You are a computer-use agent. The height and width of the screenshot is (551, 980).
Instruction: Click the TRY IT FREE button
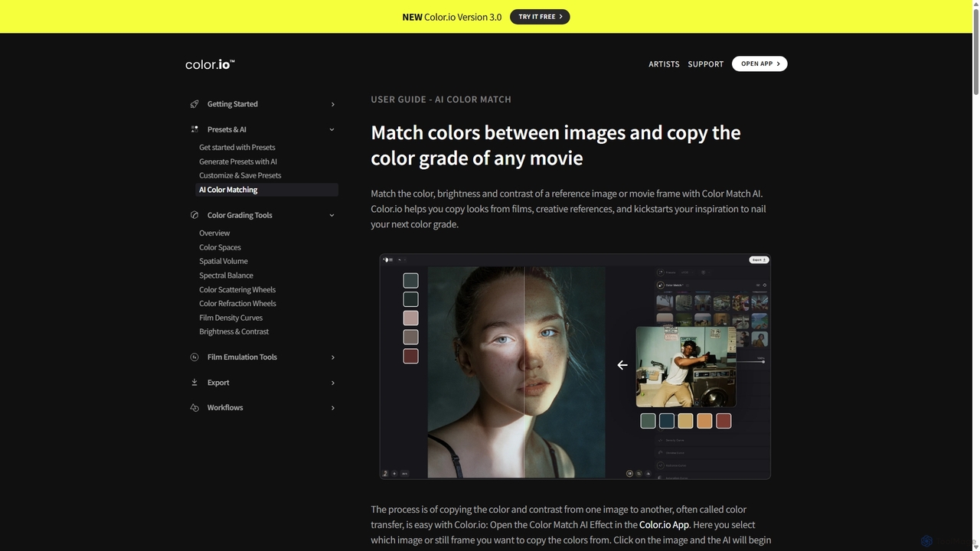click(x=540, y=17)
